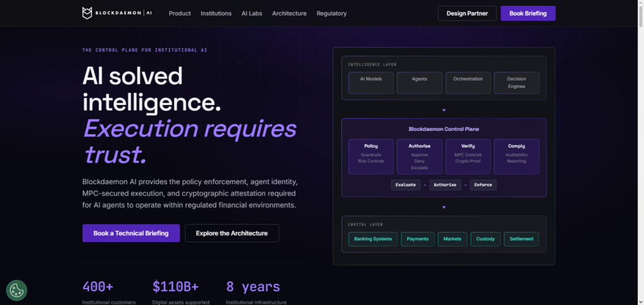Select the Orchestration box
The height and width of the screenshot is (305, 644).
pos(468,83)
